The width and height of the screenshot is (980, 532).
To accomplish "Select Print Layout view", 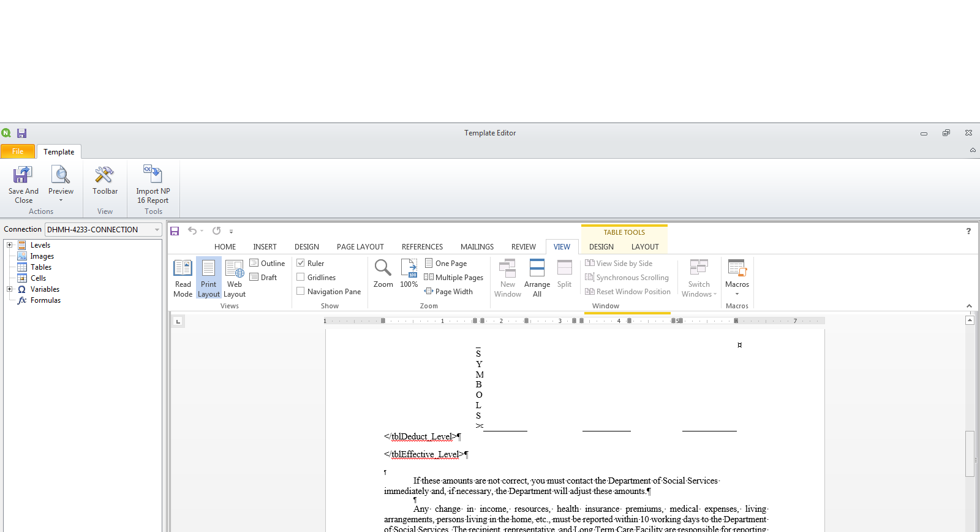I will pyautogui.click(x=208, y=278).
